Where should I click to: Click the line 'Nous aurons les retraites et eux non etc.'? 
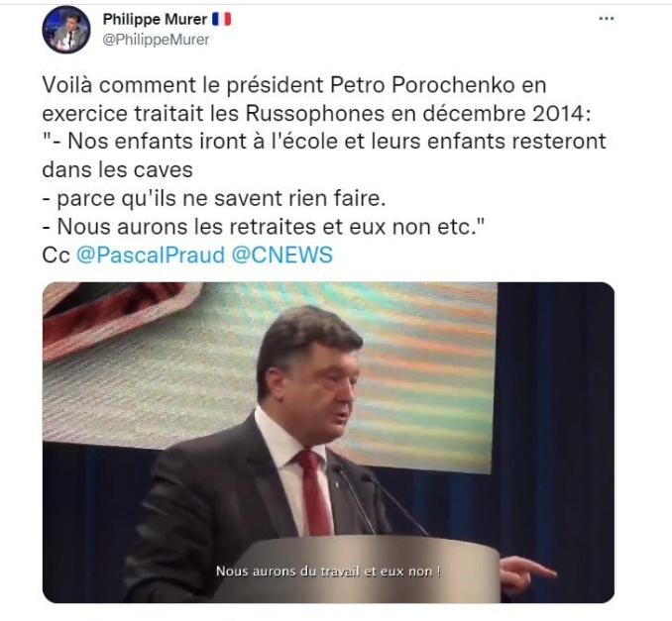pyautogui.click(x=264, y=227)
